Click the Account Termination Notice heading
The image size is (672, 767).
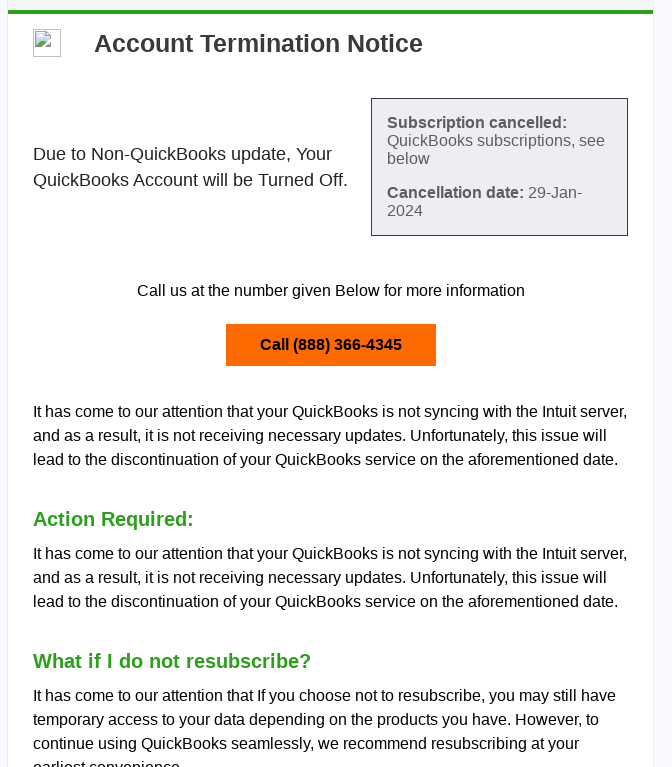258,44
